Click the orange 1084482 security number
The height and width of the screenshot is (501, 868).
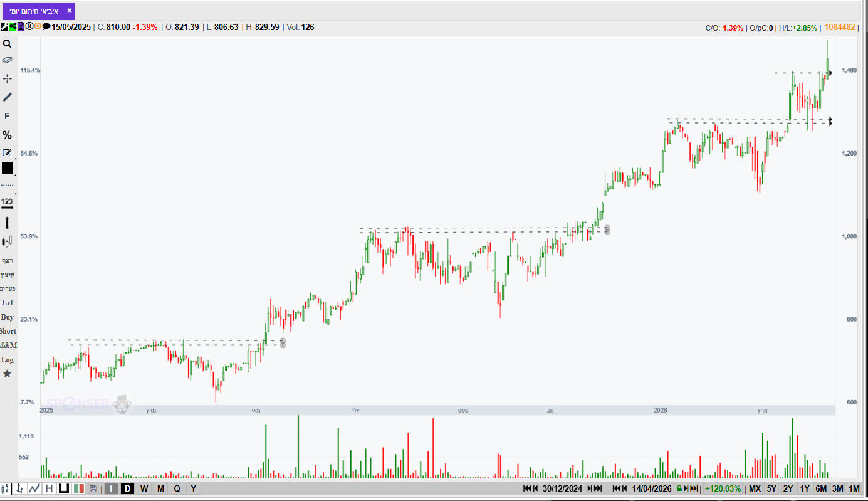click(840, 27)
